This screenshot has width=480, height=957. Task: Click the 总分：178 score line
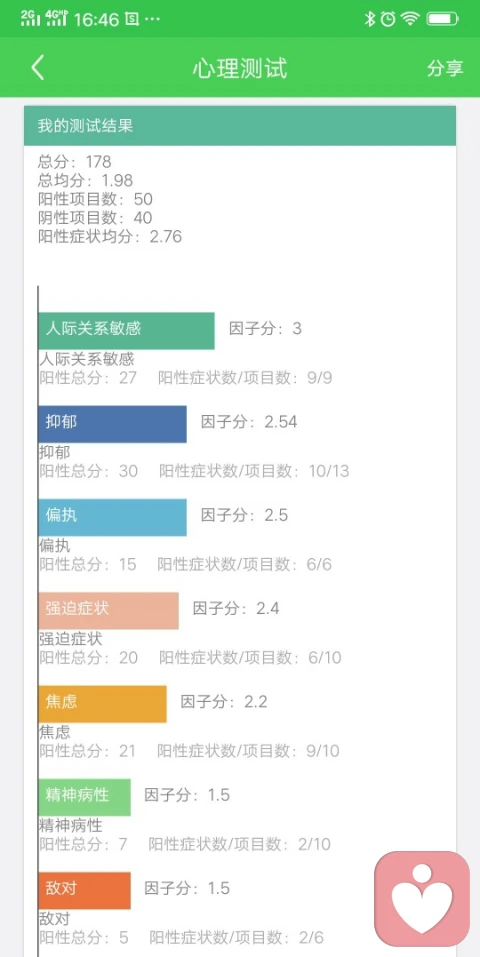75,162
